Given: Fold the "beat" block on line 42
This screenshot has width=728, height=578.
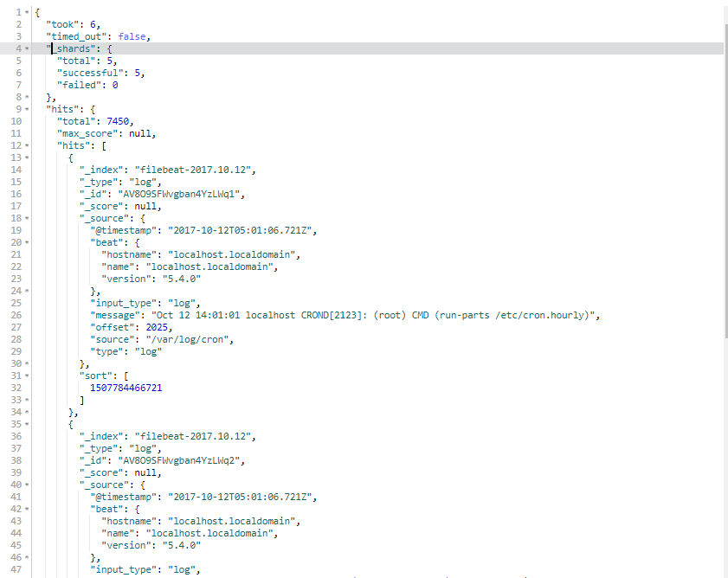Looking at the screenshot, I should (x=27, y=509).
